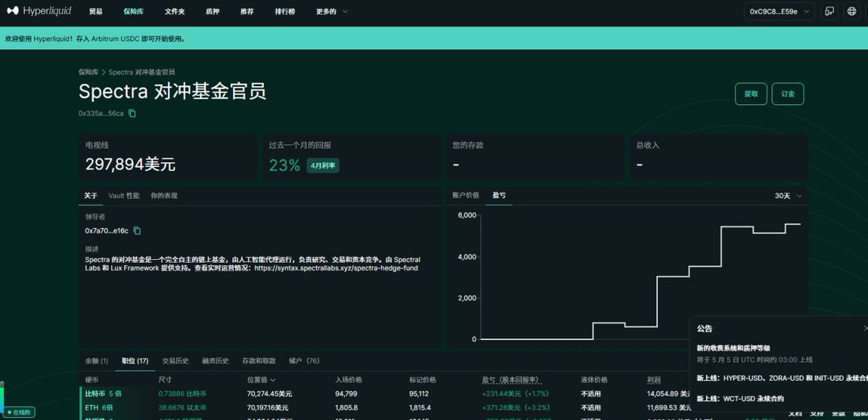Open the 排行榜 nav item
This screenshot has height=420, width=868.
click(x=285, y=11)
